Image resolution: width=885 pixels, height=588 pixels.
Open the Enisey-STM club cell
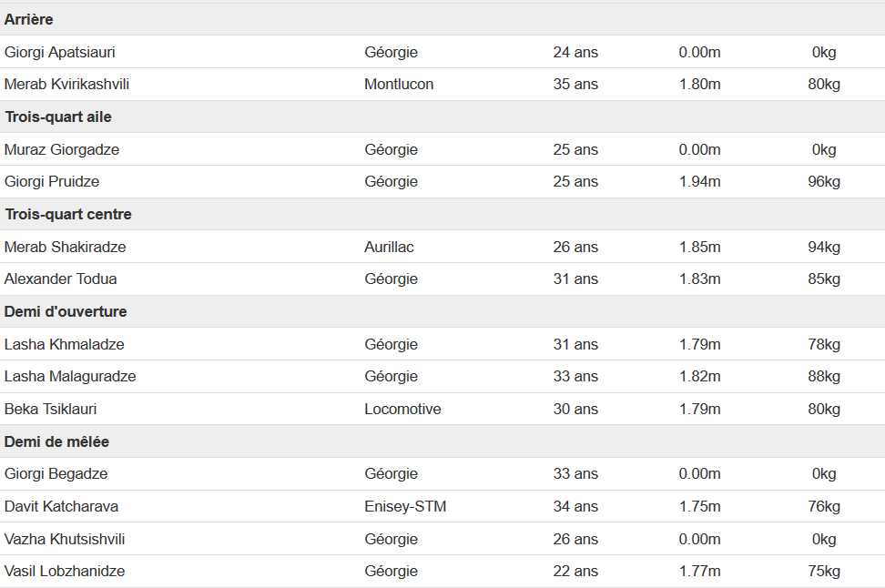[x=405, y=507]
